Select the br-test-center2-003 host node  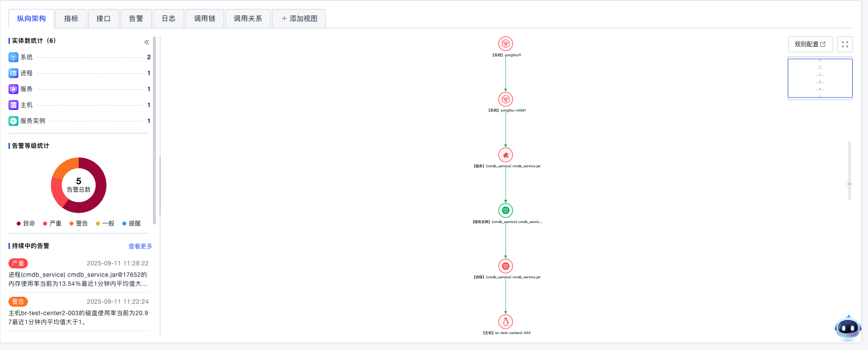pyautogui.click(x=505, y=322)
